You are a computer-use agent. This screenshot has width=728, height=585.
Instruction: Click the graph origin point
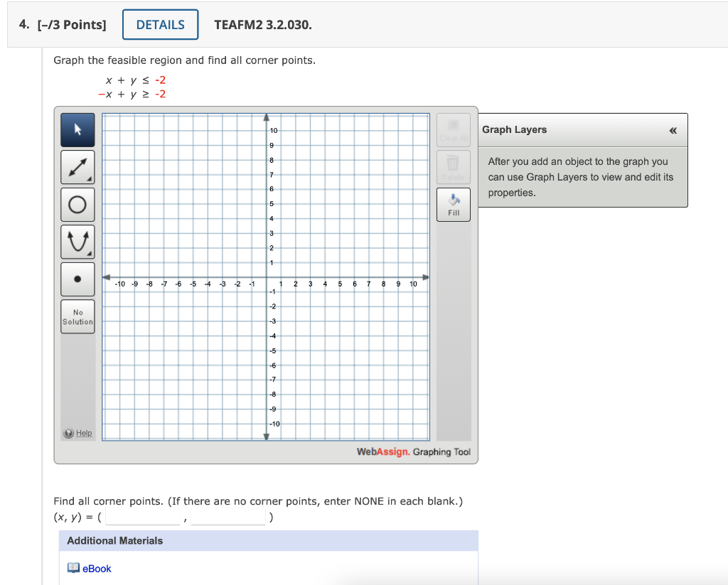[x=266, y=277]
